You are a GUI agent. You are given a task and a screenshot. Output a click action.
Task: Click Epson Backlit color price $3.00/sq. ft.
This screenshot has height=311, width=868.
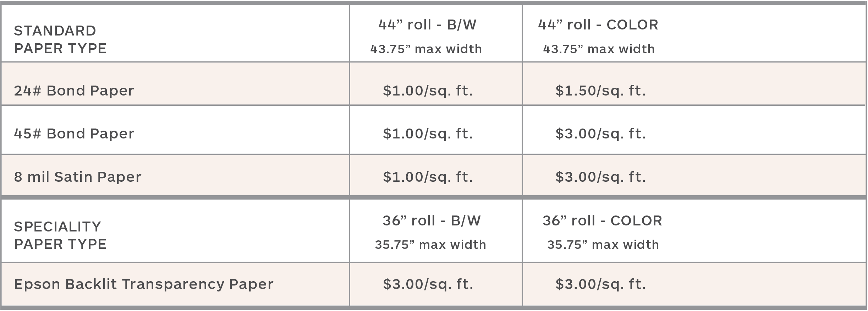pos(600,284)
